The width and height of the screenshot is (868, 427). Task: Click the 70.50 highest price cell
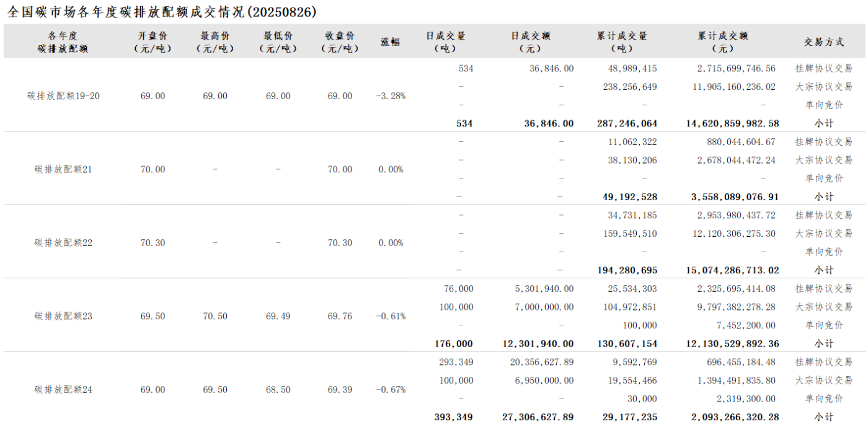tap(215, 316)
